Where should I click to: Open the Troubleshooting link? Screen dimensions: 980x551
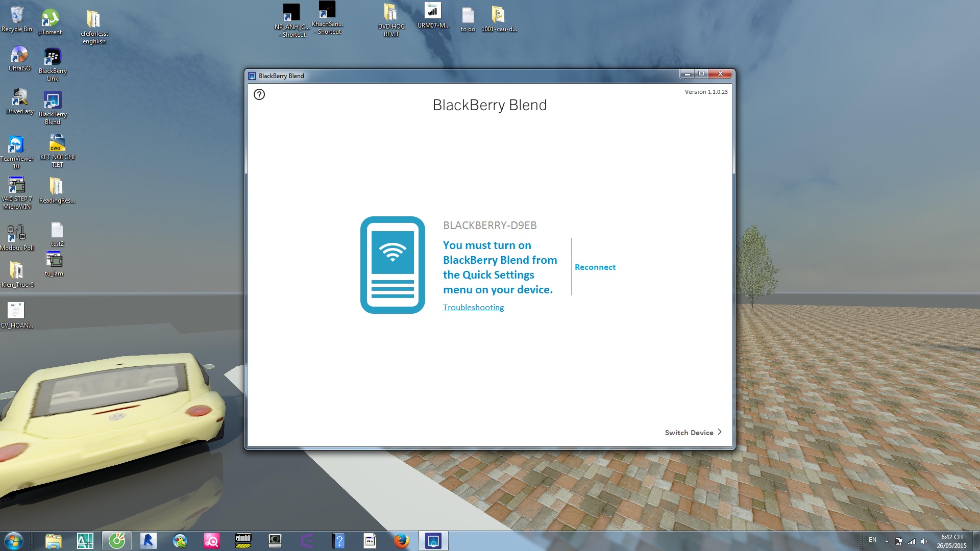[473, 307]
